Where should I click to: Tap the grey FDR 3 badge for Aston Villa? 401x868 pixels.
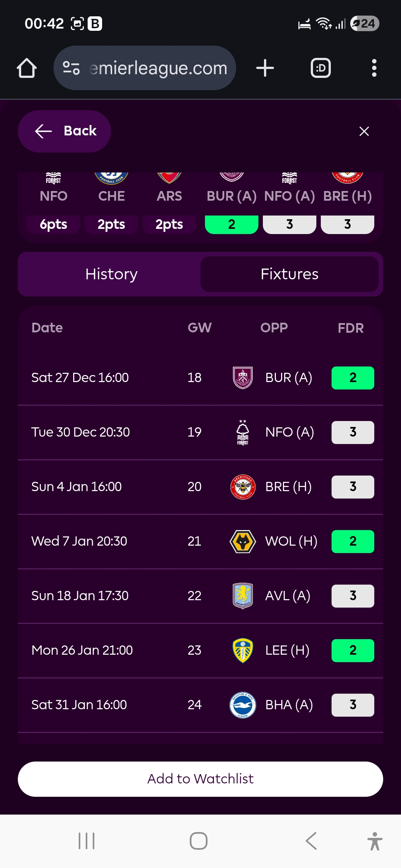click(352, 596)
